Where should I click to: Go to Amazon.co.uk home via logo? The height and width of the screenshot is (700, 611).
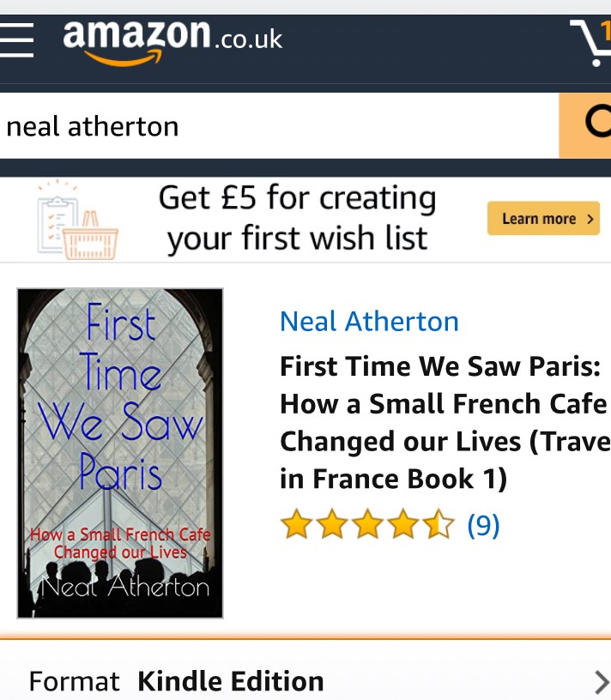(x=172, y=42)
